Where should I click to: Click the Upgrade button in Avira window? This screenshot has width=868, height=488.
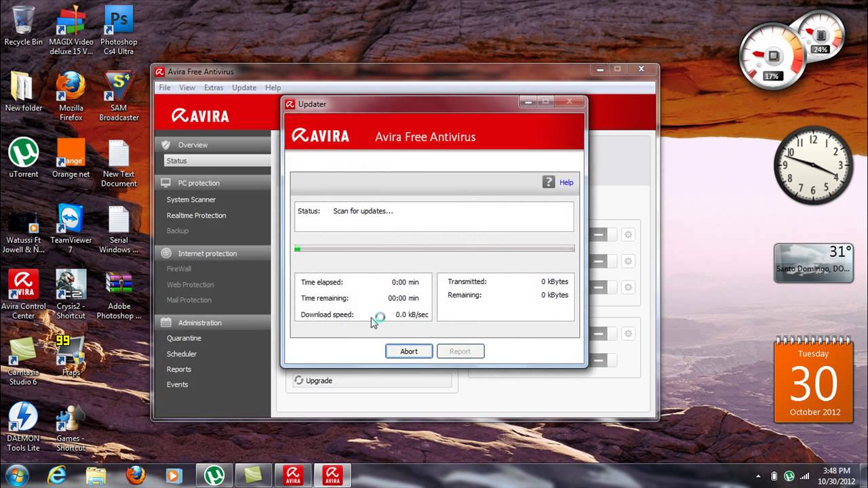click(372, 380)
